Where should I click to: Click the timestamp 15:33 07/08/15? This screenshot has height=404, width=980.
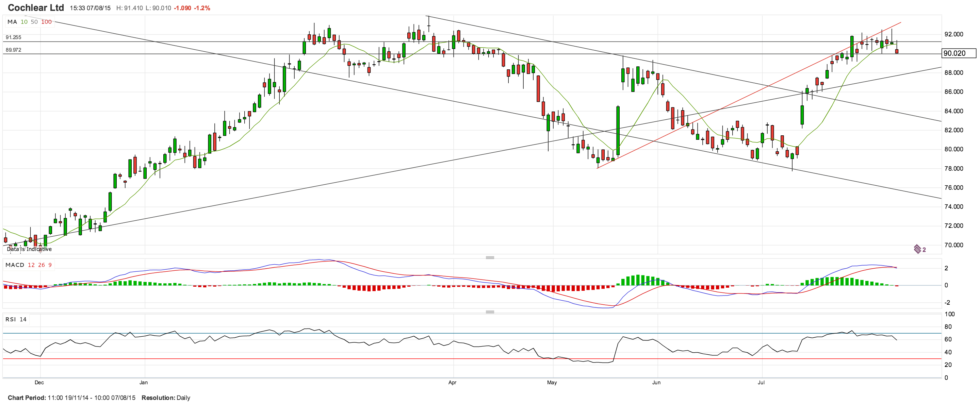90,8
